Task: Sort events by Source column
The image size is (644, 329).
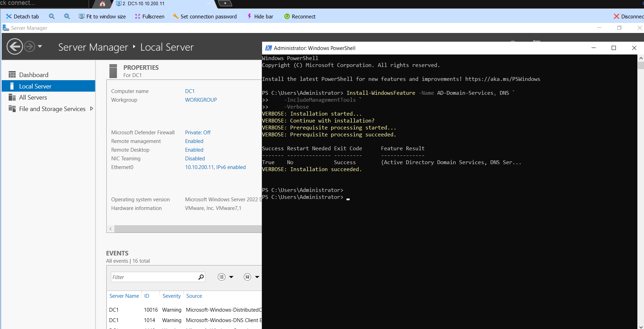Action: point(194,296)
